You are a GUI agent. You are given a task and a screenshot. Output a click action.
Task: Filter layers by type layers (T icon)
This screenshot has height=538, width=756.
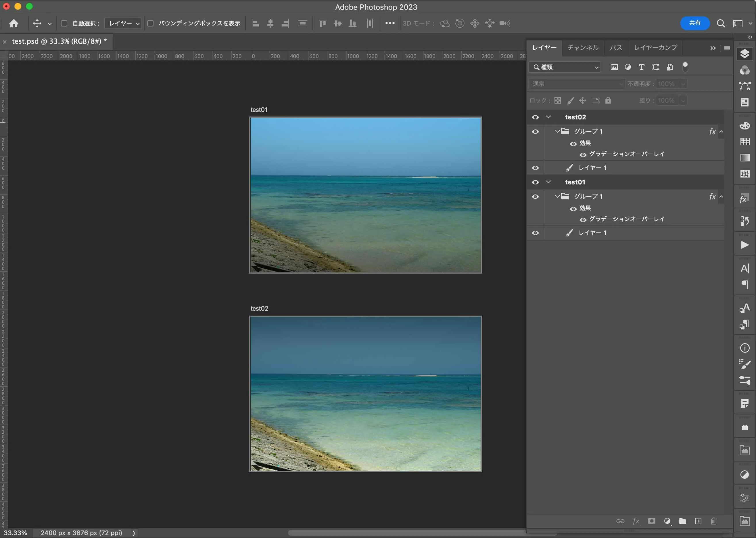[641, 67]
